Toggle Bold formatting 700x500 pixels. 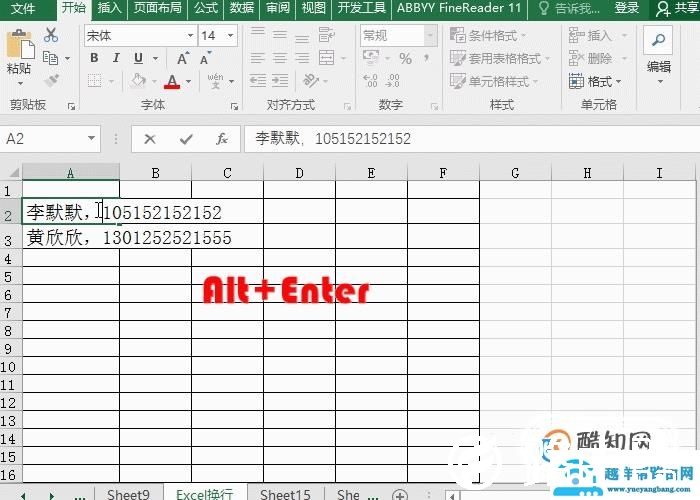94,58
